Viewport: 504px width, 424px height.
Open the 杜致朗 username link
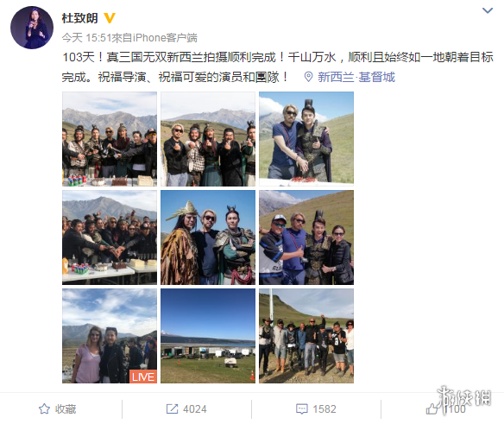coord(79,18)
